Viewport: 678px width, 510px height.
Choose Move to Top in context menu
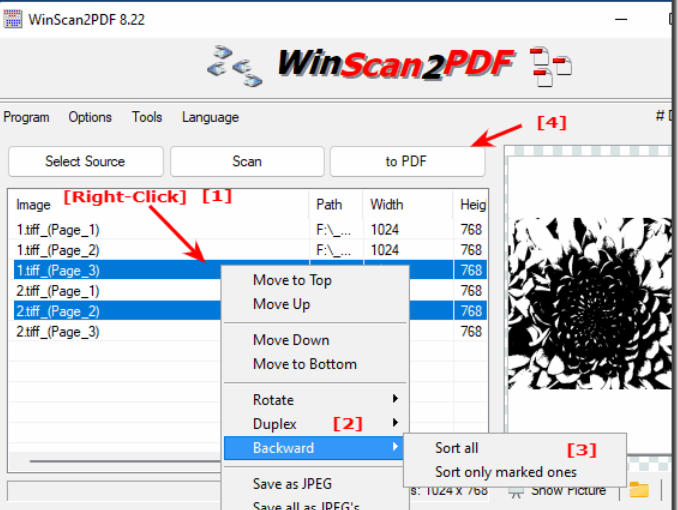coord(315,280)
